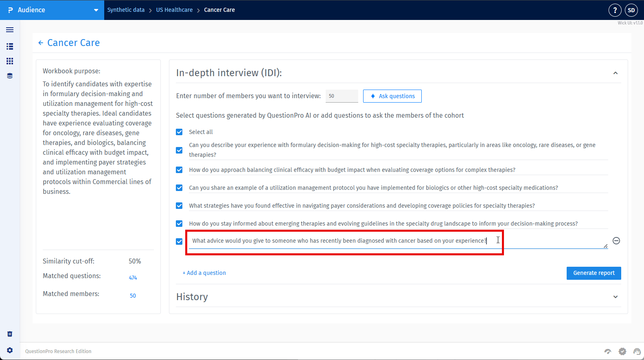Open the 474 matched questions link
This screenshot has width=644, height=360.
point(133,278)
